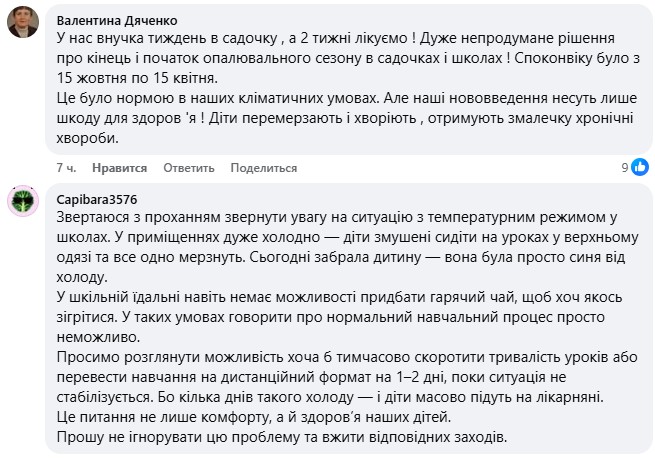Click the line 'Це було нормою в наших'
The image size is (655, 460).
click(x=300, y=98)
